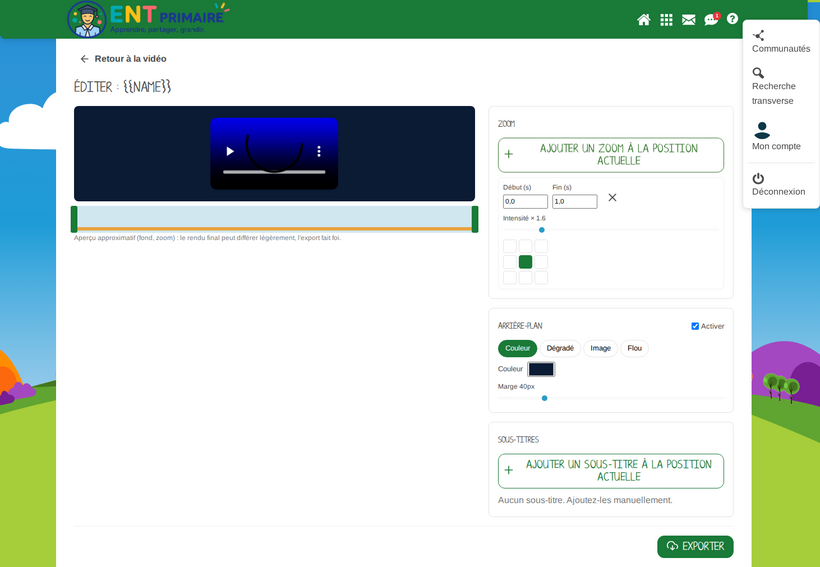820x567 pixels.
Task: Select Déconnexion to log out
Action: click(778, 185)
